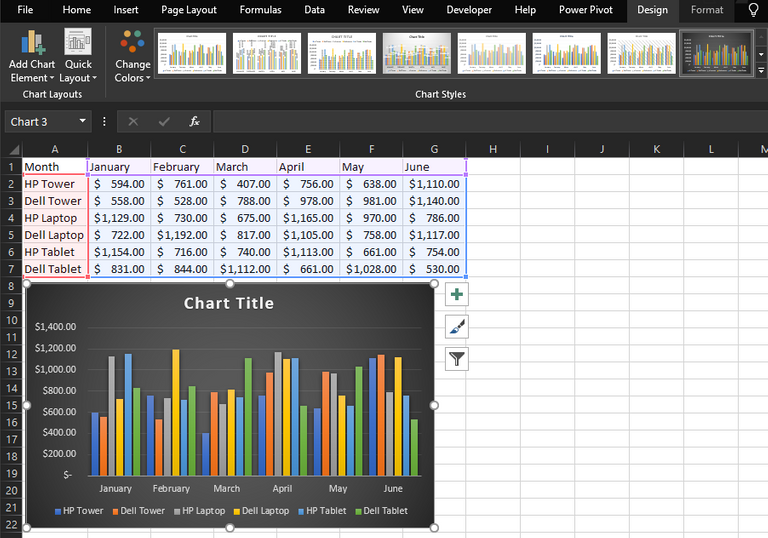
Task: Open the Chart Styles paintbrush button
Action: (x=456, y=327)
